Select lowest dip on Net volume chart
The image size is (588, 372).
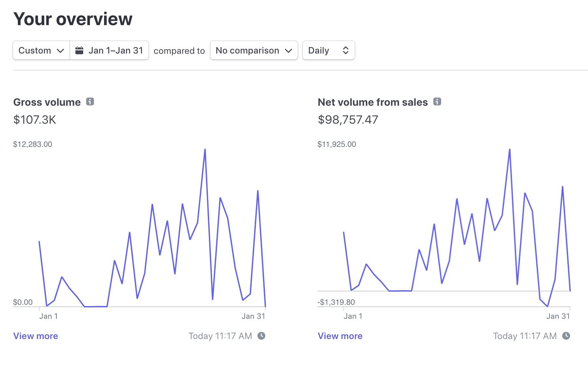[x=547, y=306]
